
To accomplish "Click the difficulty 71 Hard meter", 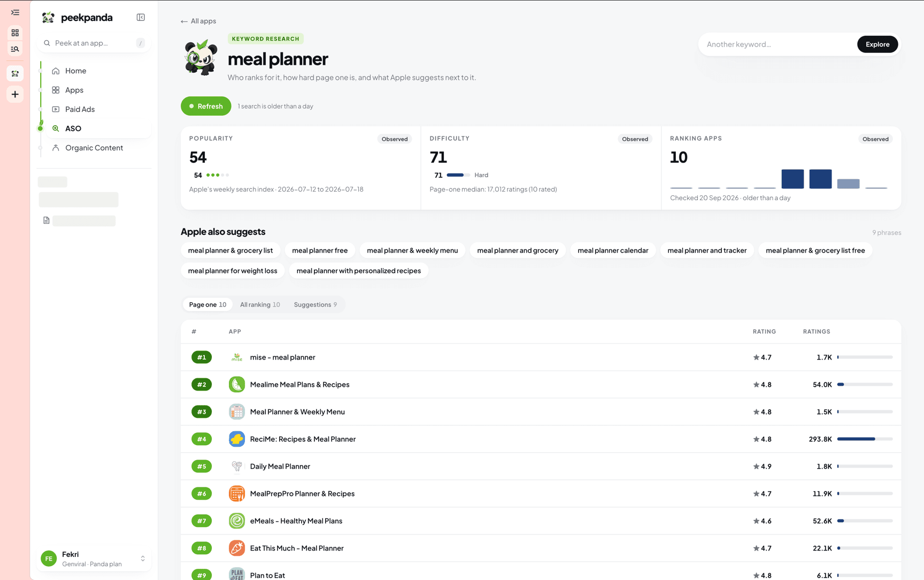I will (x=458, y=175).
